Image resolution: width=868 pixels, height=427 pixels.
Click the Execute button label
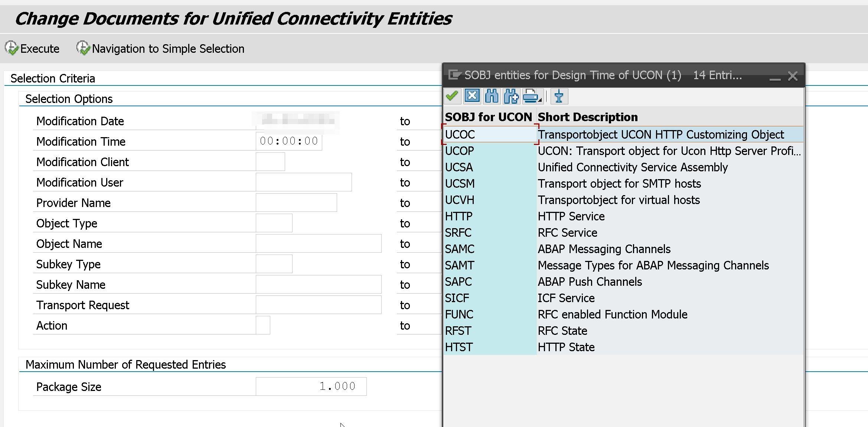[40, 49]
